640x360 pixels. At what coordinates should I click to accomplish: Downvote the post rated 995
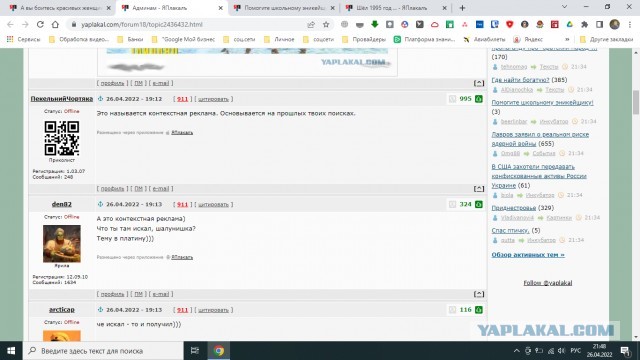452,99
